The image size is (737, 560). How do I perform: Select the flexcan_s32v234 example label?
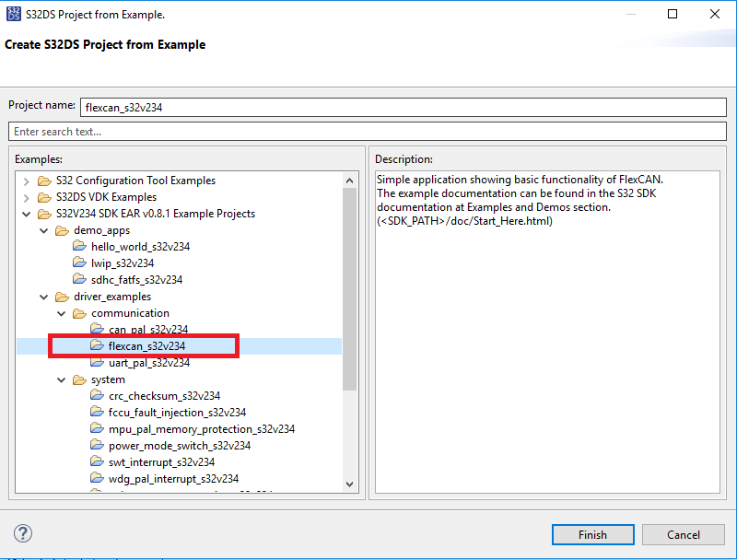146,346
